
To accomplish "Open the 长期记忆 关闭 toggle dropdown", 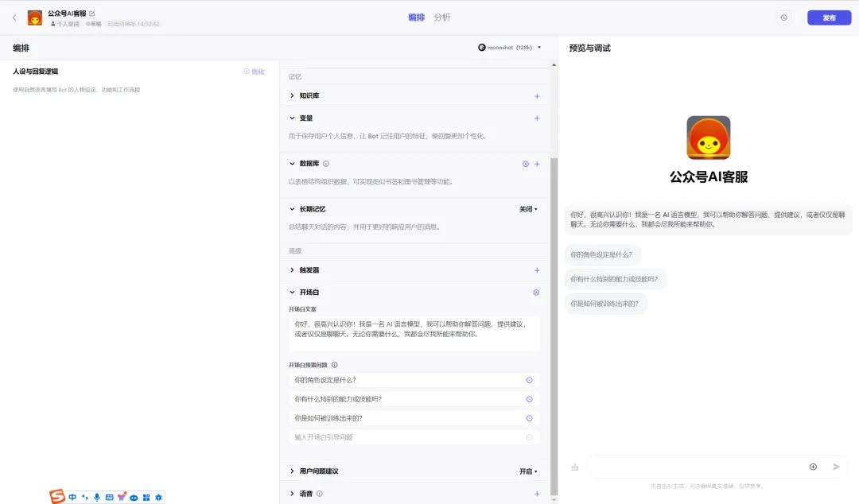I will coord(528,209).
